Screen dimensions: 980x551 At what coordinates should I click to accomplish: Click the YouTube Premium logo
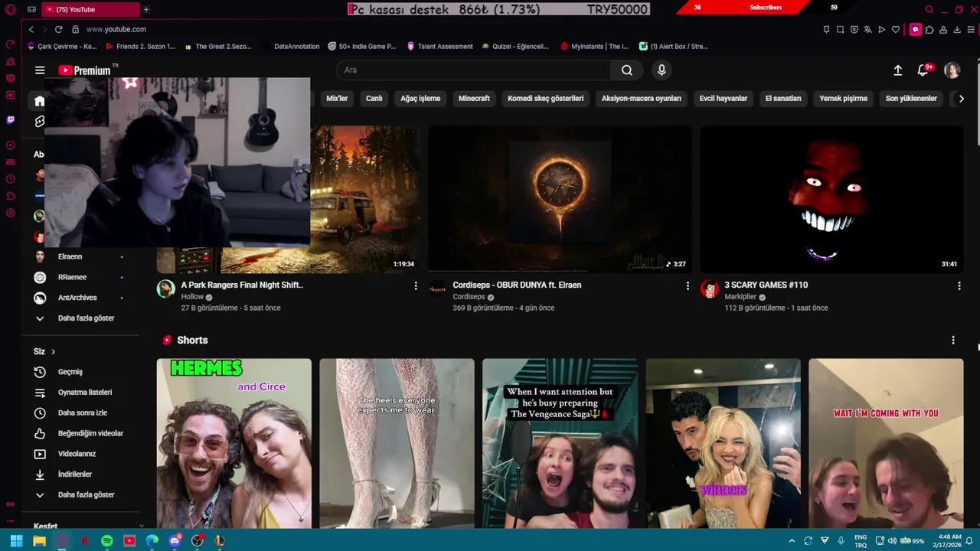(84, 70)
